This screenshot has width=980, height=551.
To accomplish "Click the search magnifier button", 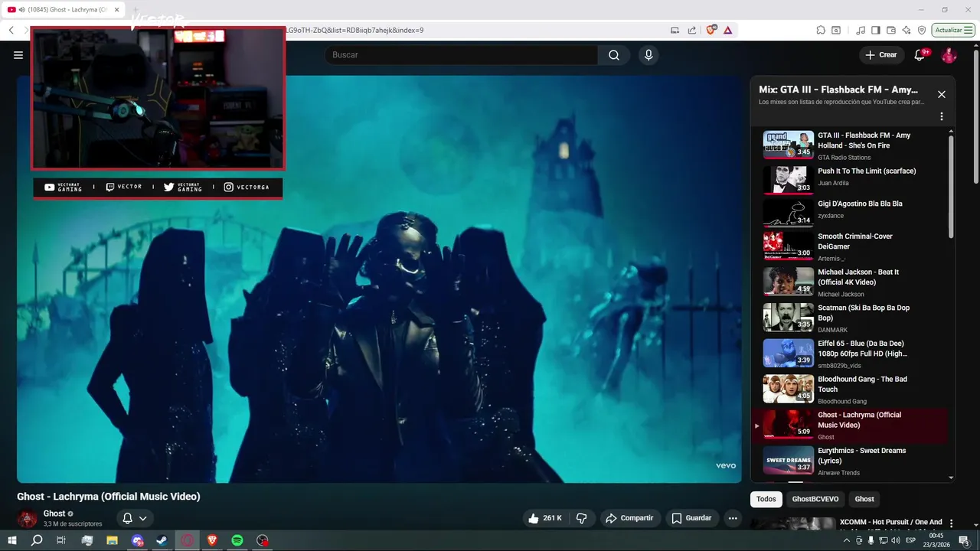I will pos(614,55).
